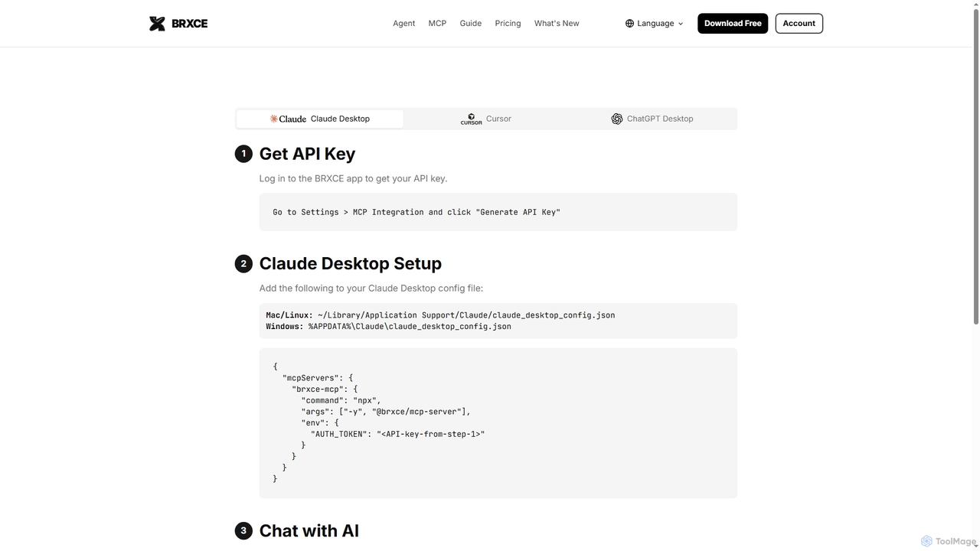
Task: Select the Claude Desktop tab
Action: click(320, 119)
